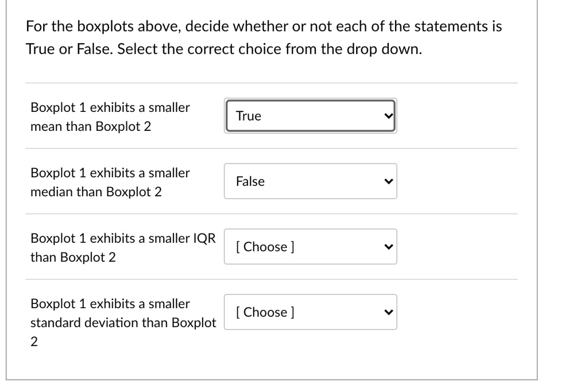Select the True answer field for the mean statement

click(311, 115)
